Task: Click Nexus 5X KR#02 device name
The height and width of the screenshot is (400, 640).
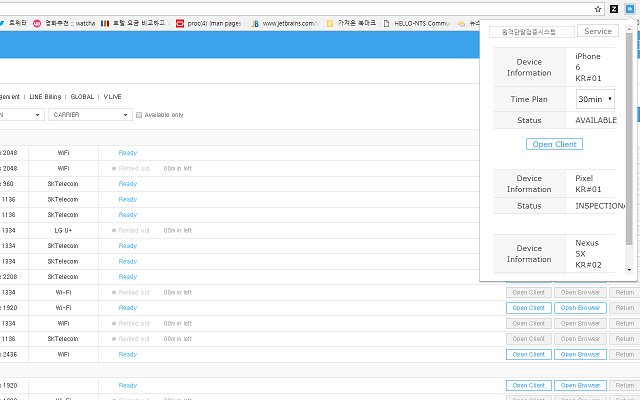Action: [x=588, y=253]
